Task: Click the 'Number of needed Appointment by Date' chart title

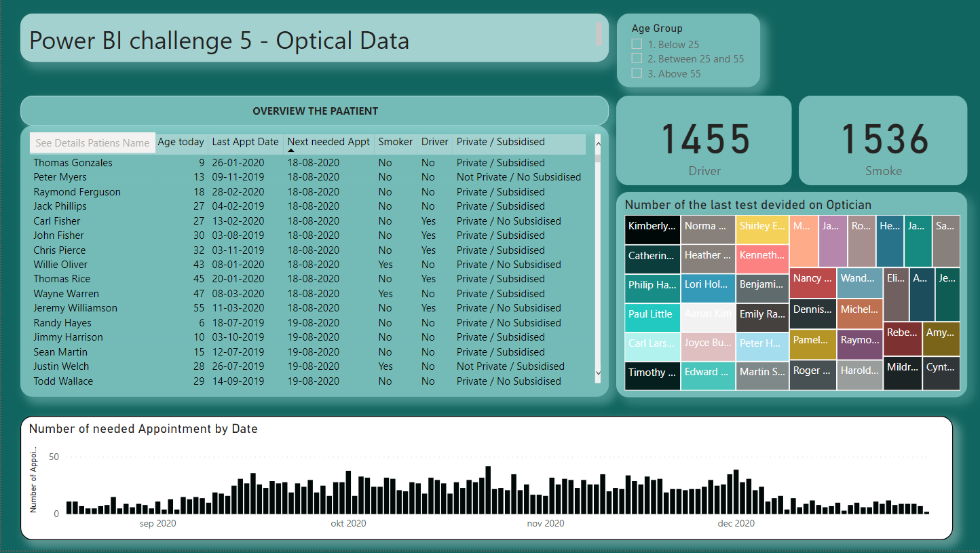Action: (x=143, y=429)
